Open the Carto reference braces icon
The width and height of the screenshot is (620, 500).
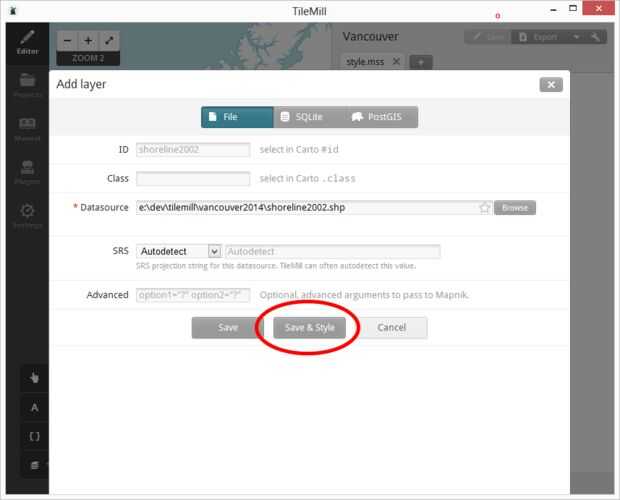tap(34, 436)
